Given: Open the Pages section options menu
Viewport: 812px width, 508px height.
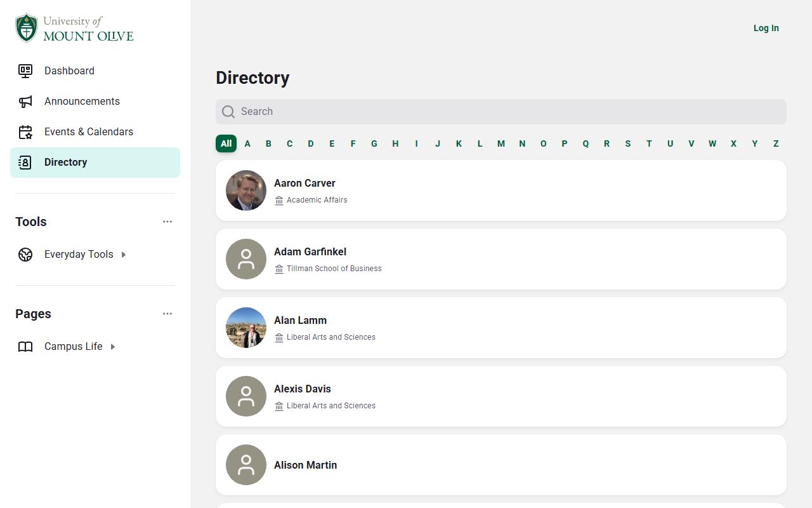Looking at the screenshot, I should 167,314.
